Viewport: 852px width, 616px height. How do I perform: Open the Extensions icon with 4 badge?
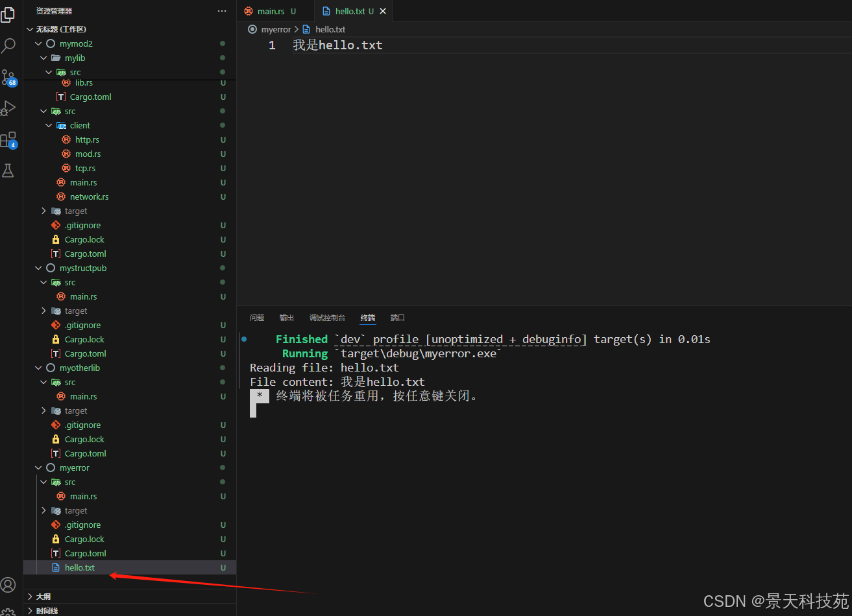pos(8,139)
